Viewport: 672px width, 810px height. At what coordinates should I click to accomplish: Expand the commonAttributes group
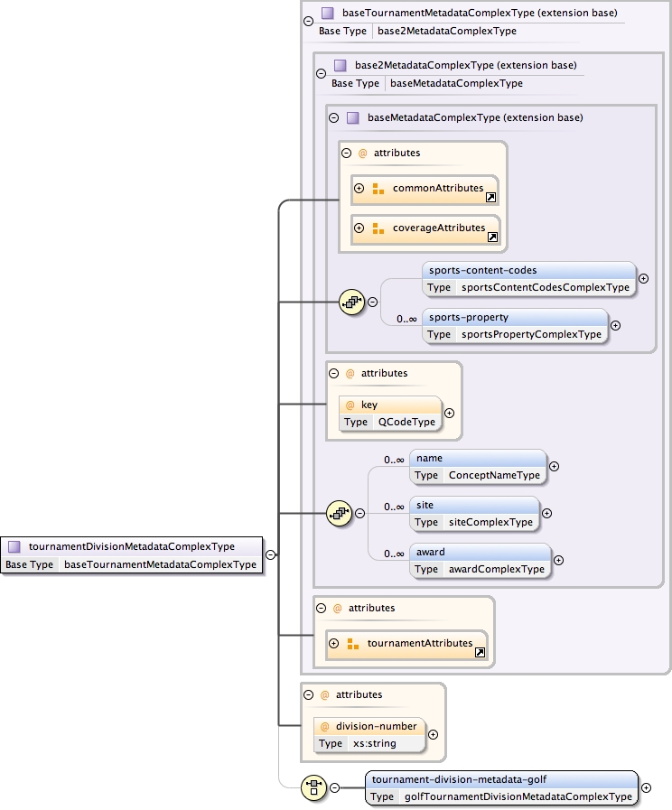pyautogui.click(x=359, y=188)
